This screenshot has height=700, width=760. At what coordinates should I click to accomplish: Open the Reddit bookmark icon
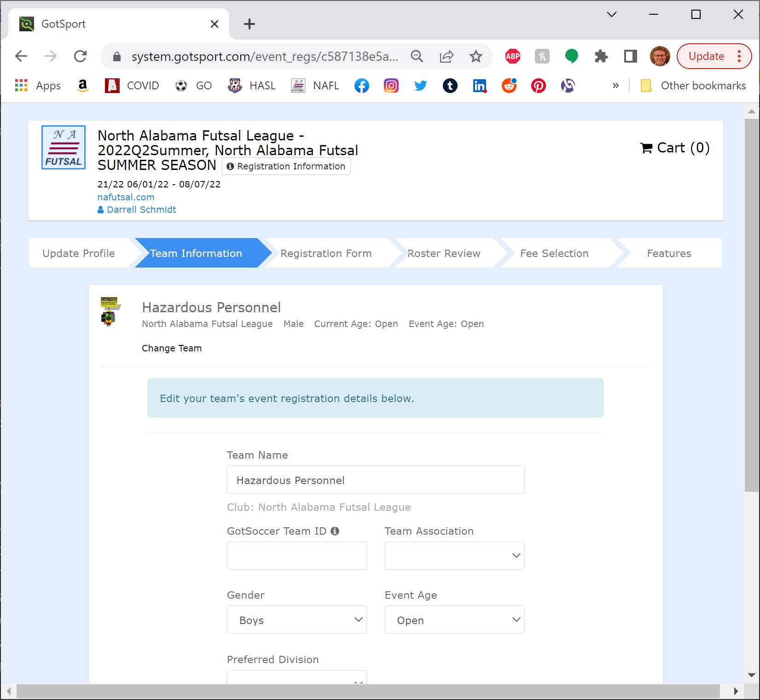(x=509, y=86)
